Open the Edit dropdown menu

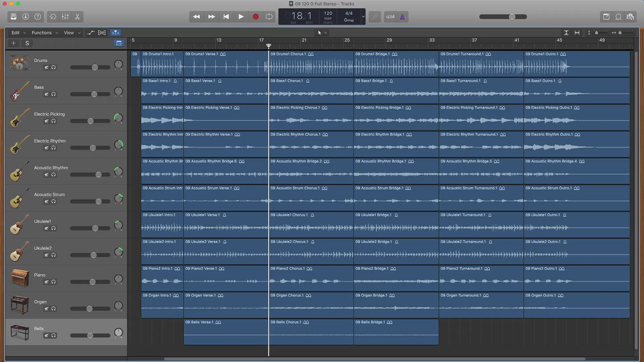(18, 33)
